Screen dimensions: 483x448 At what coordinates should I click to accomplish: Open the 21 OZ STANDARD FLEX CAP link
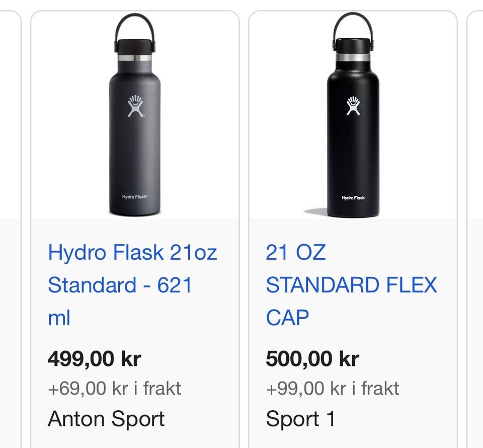click(351, 285)
